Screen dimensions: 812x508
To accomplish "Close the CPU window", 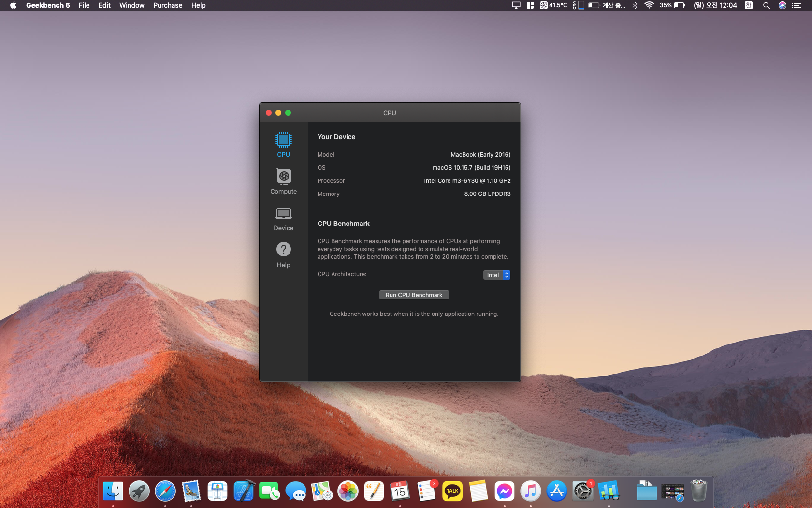I will pyautogui.click(x=269, y=113).
